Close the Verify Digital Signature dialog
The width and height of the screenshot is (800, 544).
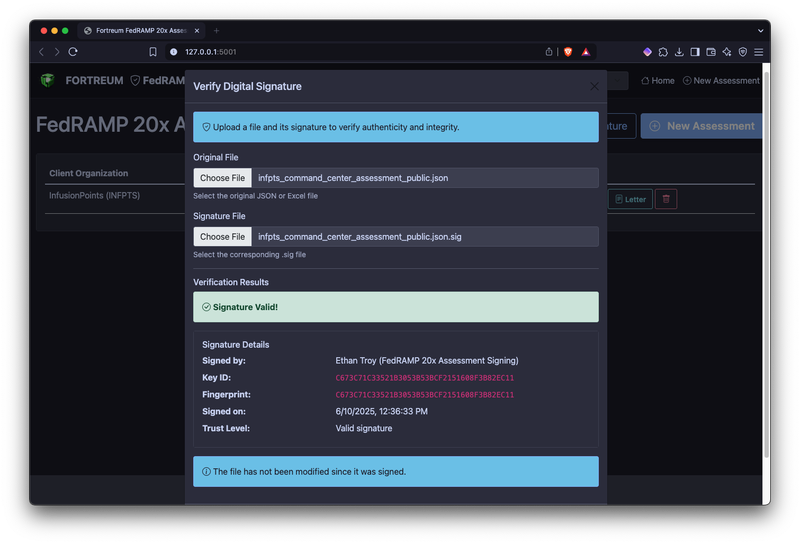(x=594, y=86)
